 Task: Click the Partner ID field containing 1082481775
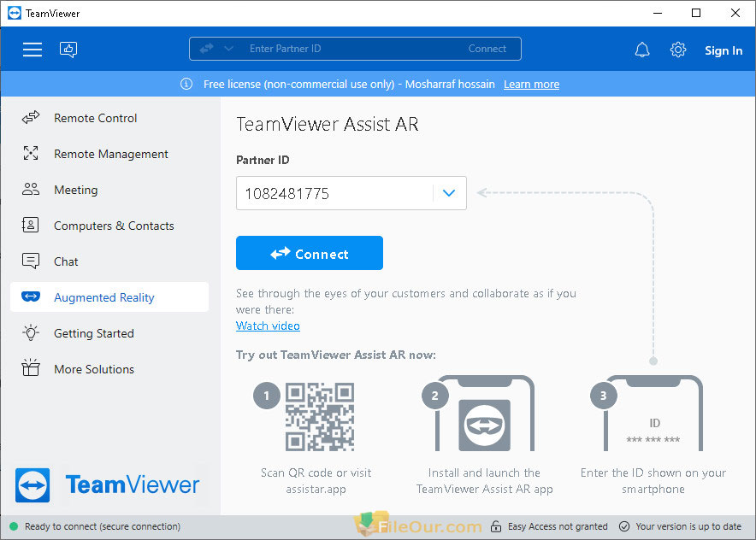coord(334,193)
